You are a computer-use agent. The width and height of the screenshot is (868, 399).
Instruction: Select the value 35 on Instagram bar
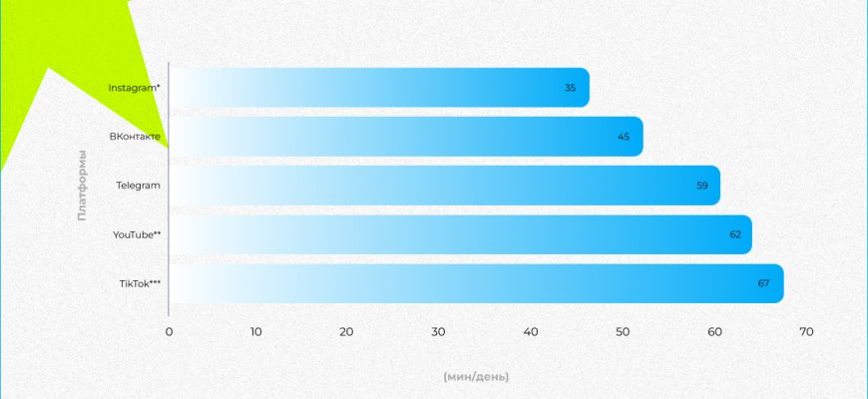point(570,88)
